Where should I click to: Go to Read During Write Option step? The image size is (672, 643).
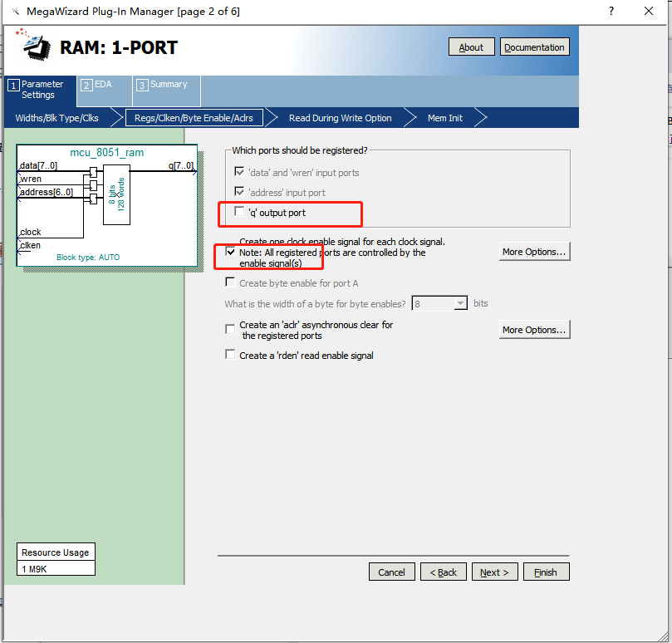341,118
